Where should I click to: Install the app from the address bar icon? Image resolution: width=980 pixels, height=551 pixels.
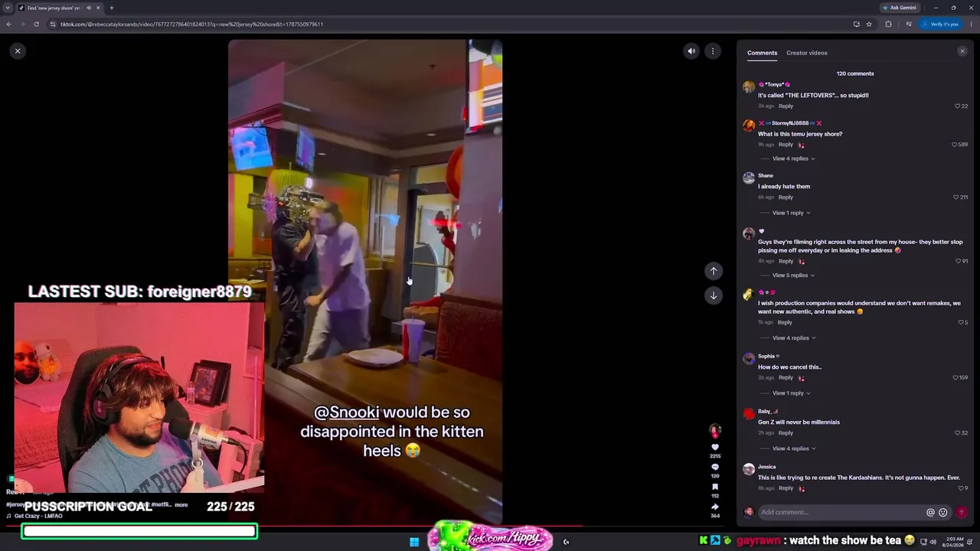(856, 24)
